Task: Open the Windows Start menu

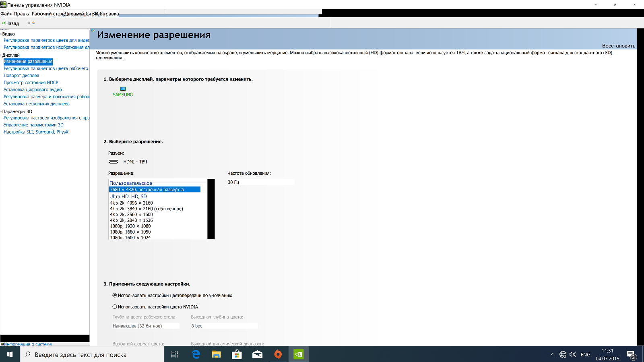Action: [x=10, y=354]
